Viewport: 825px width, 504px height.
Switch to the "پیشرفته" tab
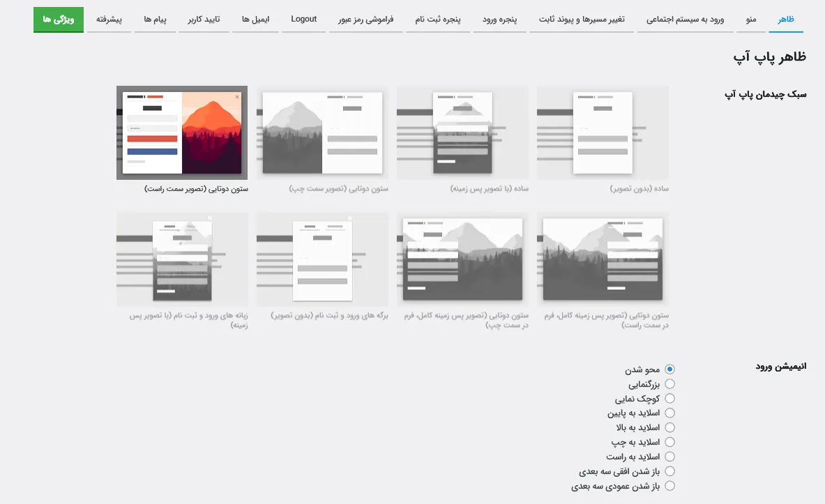point(109,20)
